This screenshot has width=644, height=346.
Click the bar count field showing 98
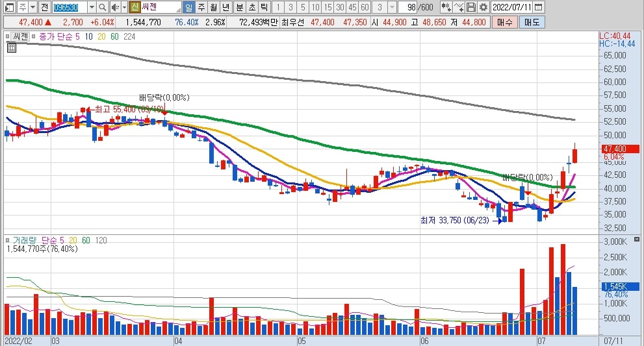point(409,7)
